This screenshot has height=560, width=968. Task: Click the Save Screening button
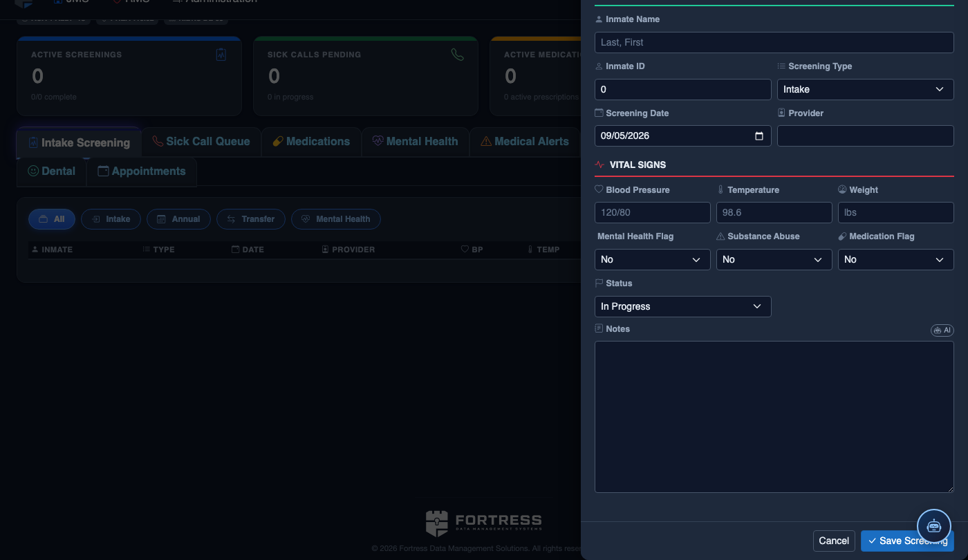907,541
